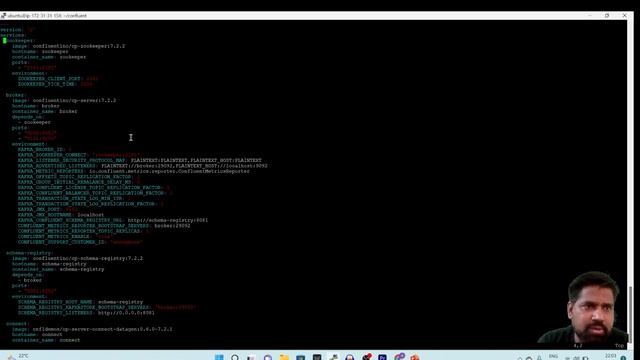
Task: Maximize the PuTTY terminal window
Action: click(607, 16)
